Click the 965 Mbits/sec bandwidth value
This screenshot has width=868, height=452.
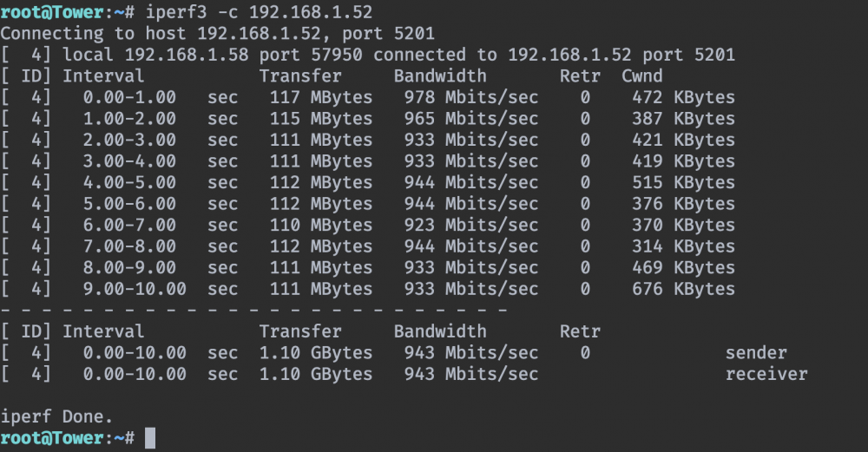pos(471,119)
